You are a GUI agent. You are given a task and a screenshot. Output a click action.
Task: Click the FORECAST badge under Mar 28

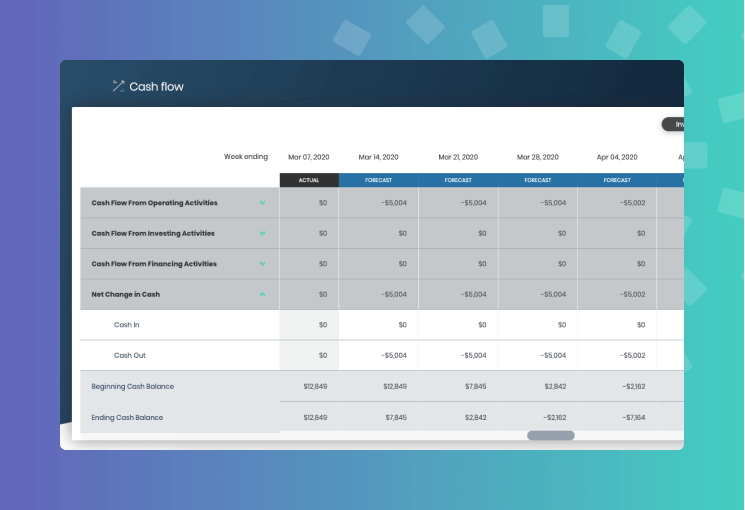pyautogui.click(x=538, y=180)
